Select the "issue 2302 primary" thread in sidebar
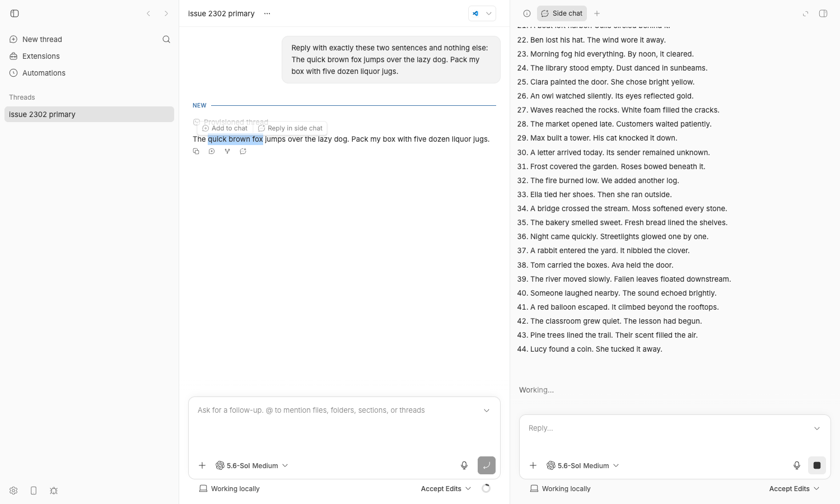Viewport: 840px width, 504px height. tap(89, 114)
